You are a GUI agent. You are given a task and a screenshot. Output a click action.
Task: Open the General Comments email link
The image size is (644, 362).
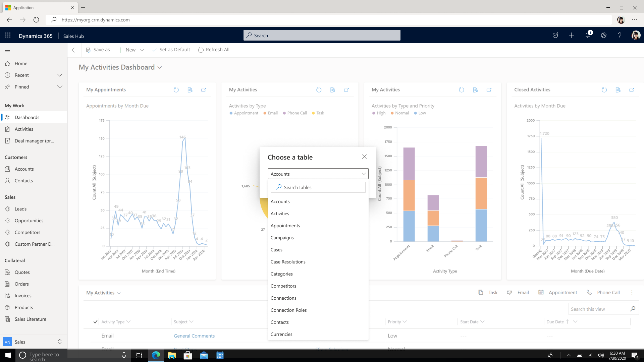point(194,336)
